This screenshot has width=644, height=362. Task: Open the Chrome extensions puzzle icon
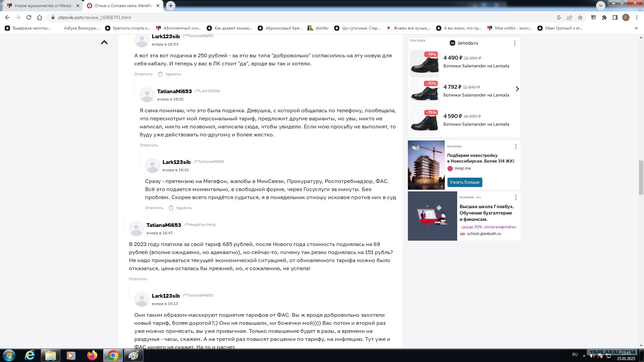tap(604, 17)
